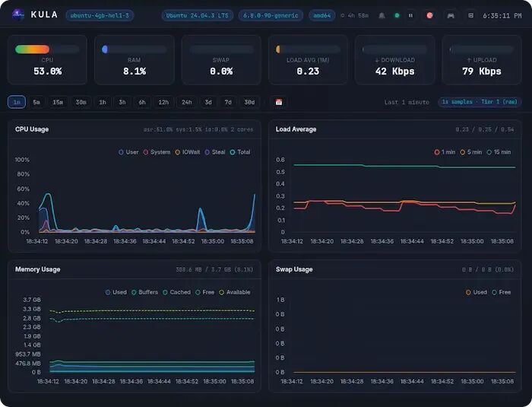This screenshot has height=407, width=532.
Task: Toggle Available series in Memory legend
Action: pyautogui.click(x=234, y=292)
